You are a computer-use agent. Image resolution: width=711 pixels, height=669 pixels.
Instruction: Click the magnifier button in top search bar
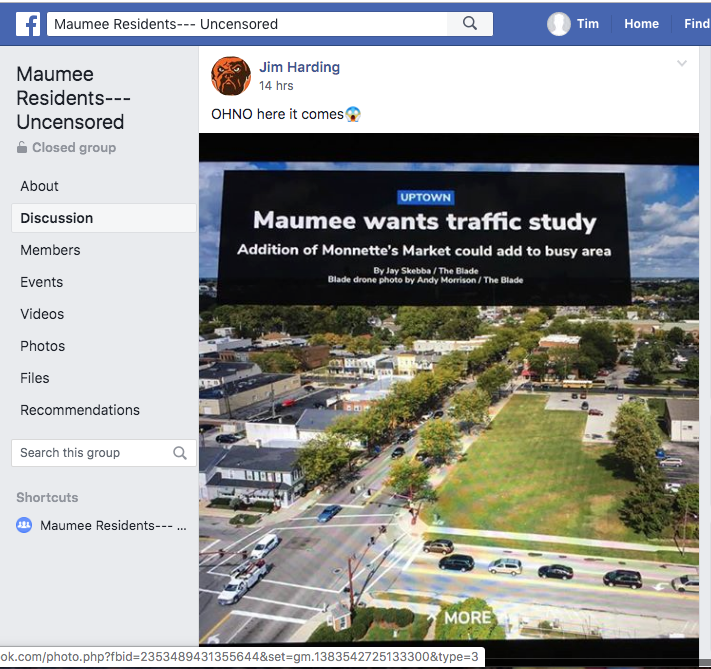click(x=470, y=24)
